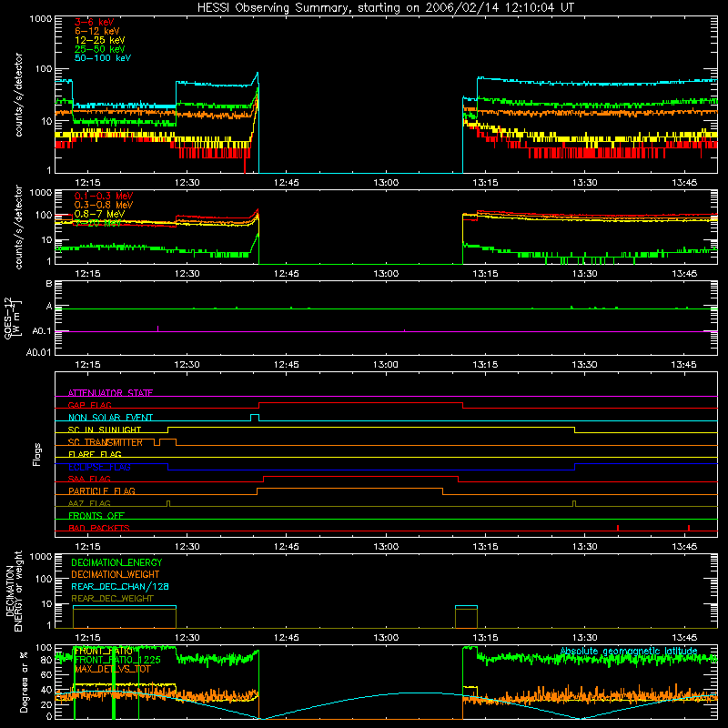
Task: Click the ATTENUATOR_STATE flag label
Action: [110, 393]
